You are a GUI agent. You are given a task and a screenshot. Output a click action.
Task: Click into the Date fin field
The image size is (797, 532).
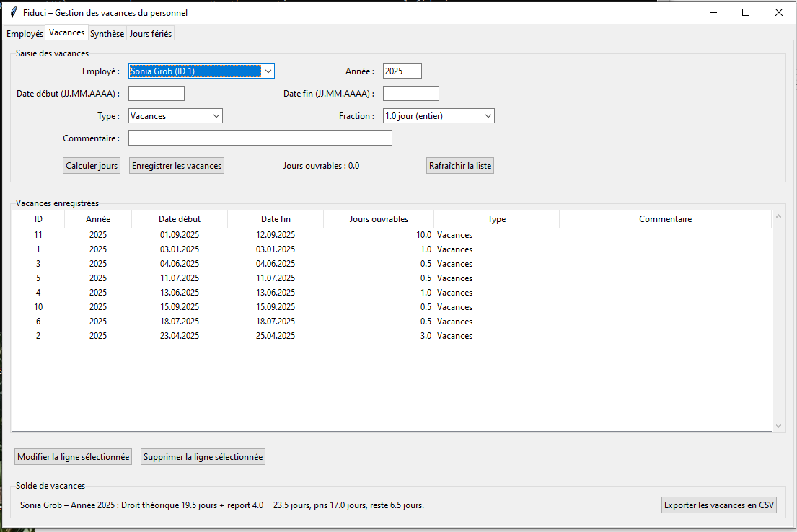(x=410, y=94)
